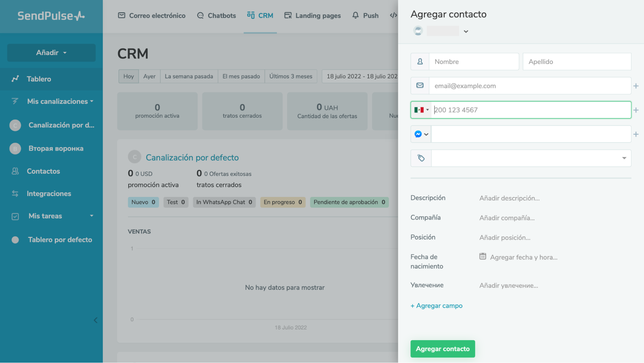The image size is (644, 363).
Task: Open the 18 julio 2022 date range picker
Action: [360, 76]
